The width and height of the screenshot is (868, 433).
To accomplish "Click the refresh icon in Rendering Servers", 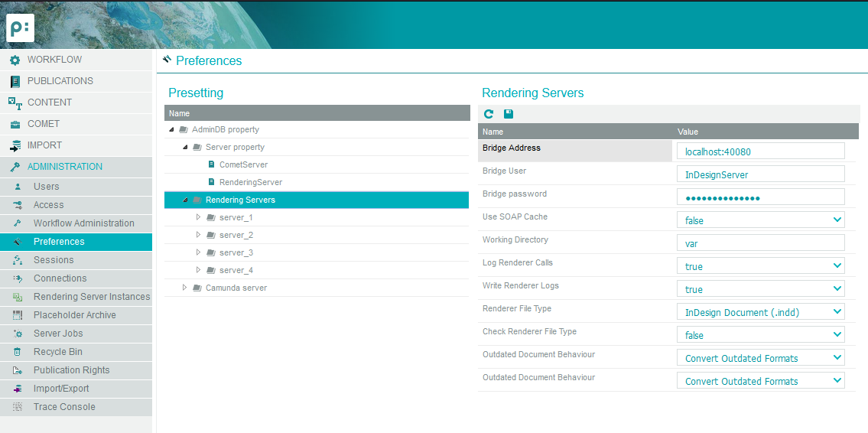I will [489, 114].
